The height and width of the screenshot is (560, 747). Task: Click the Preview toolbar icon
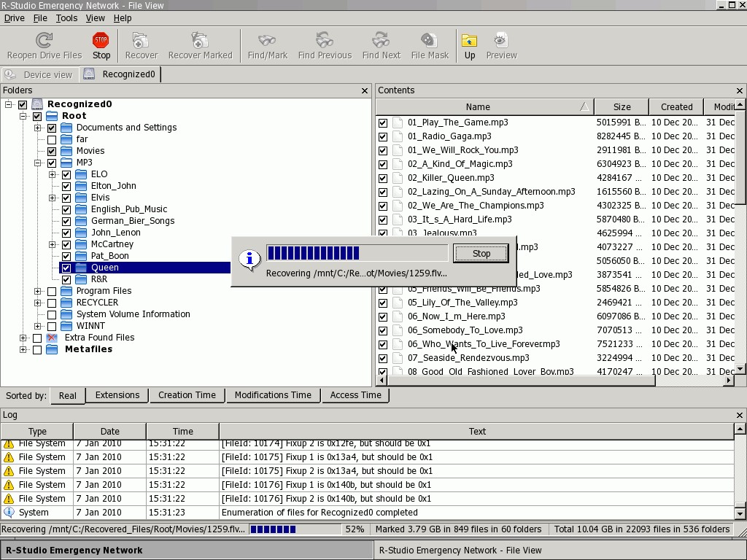[501, 40]
